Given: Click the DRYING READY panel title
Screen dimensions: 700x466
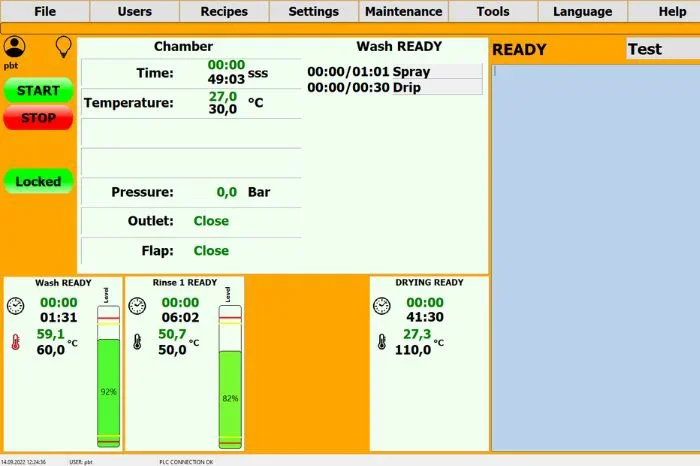Looking at the screenshot, I should point(429,283).
